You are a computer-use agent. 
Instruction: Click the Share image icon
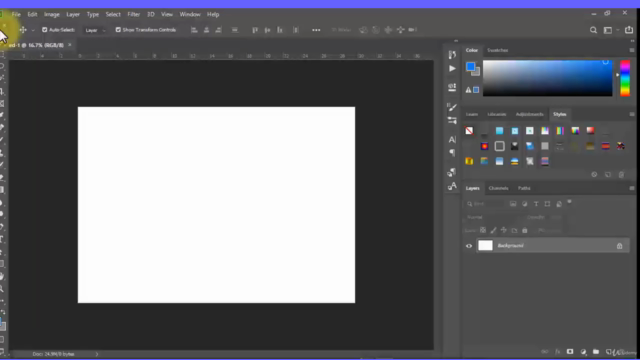pos(629,29)
